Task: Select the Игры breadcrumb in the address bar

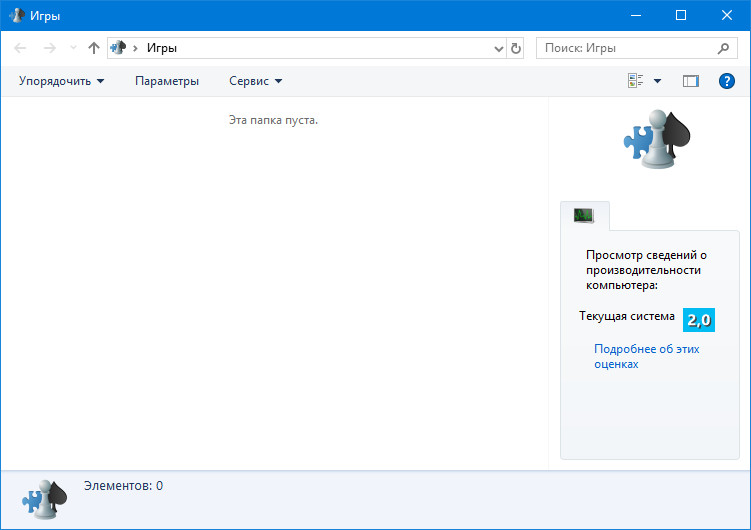Action: tap(162, 48)
